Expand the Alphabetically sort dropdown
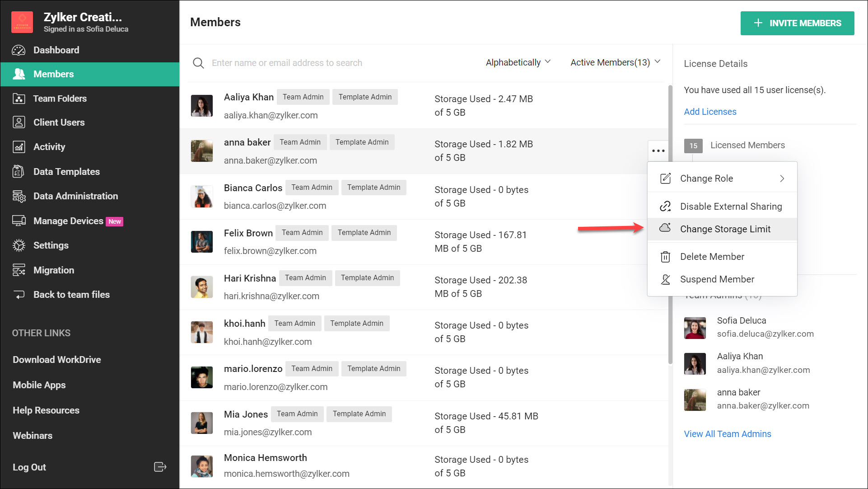 [x=518, y=62]
